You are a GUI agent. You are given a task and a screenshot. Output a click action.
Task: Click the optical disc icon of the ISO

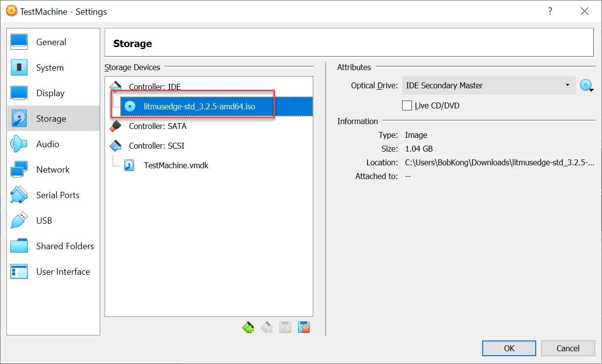pos(130,106)
